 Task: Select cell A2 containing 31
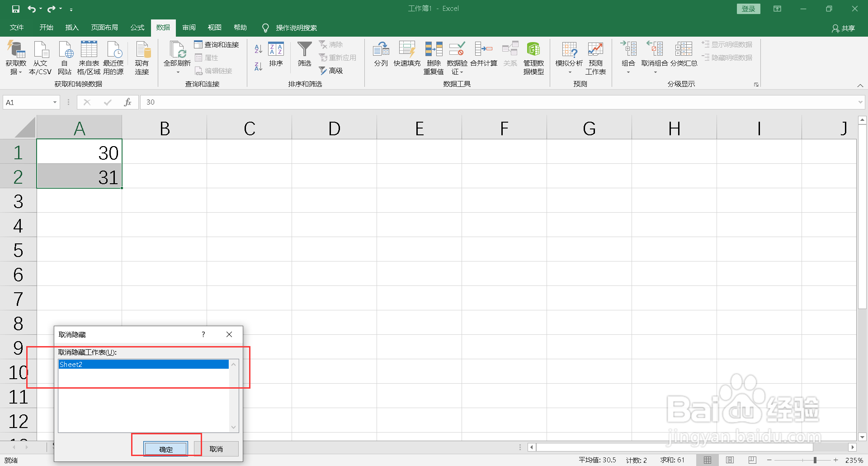coord(79,176)
